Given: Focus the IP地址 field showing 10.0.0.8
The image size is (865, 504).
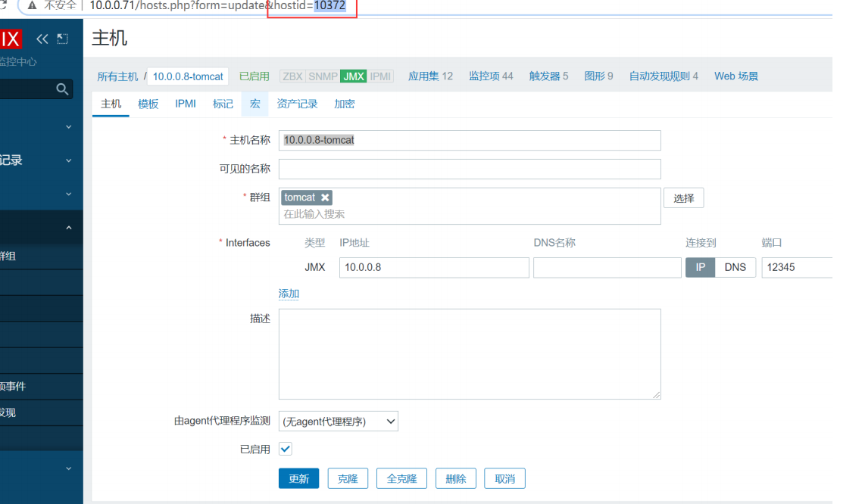Looking at the screenshot, I should coord(434,267).
